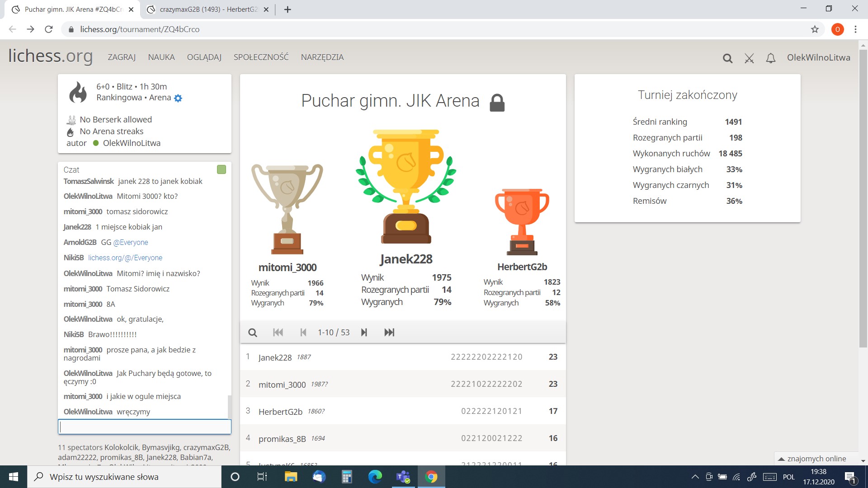Screen dimensions: 868x488
Task: Go to previous page of standings
Action: [303, 333]
